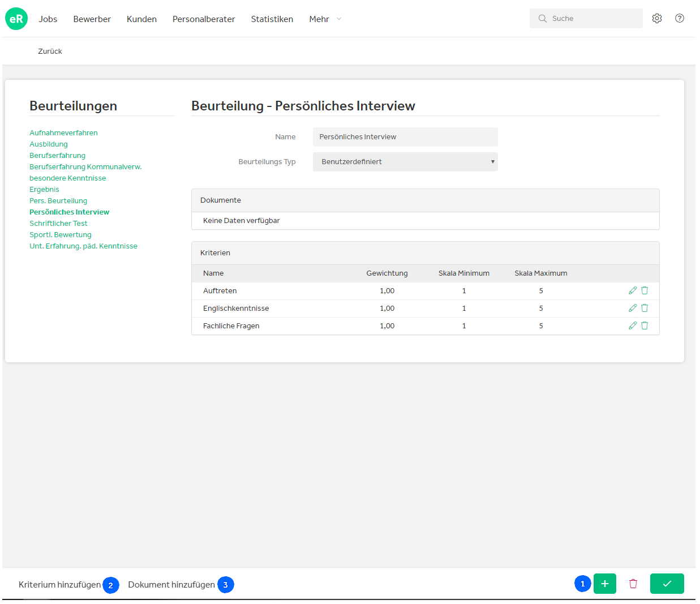Click the Name column header in Kriterien
The image size is (700, 604).
213,273
